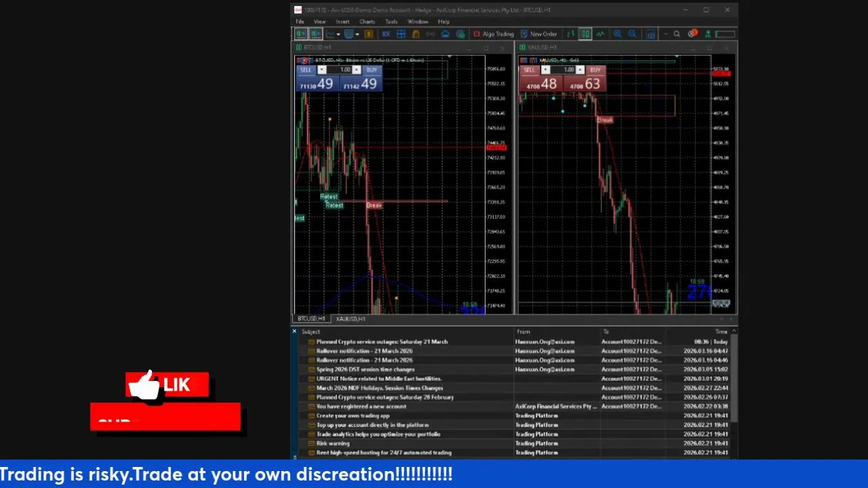The image size is (868, 488).
Task: Select bar chart mode icon
Action: pos(570,34)
